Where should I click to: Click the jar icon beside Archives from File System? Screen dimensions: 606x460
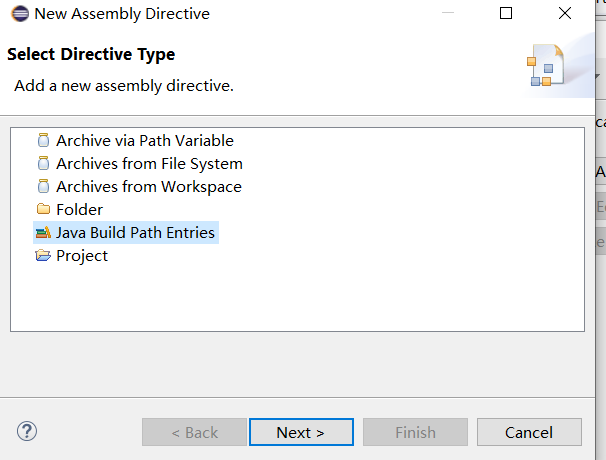click(43, 164)
